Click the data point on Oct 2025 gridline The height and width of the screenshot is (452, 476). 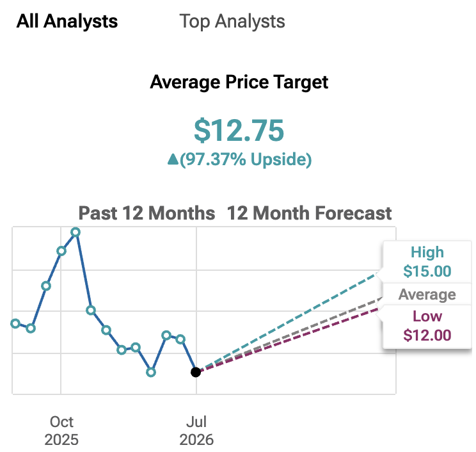pos(61,251)
